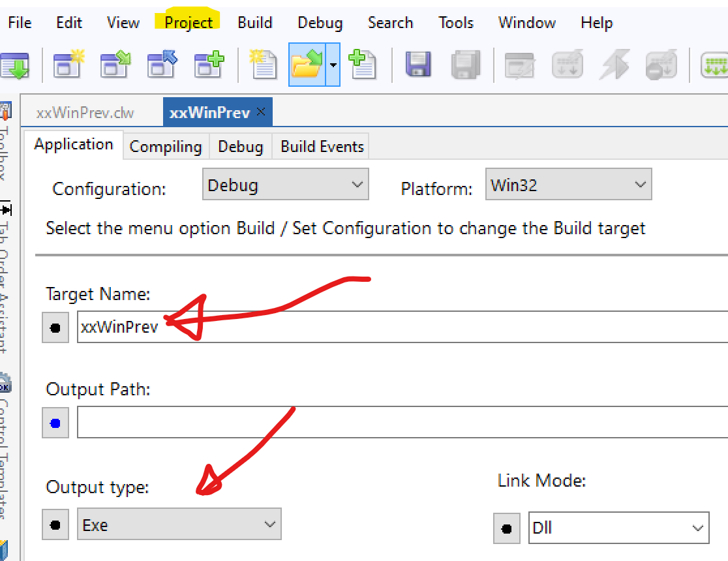The image size is (728, 561).
Task: Click the page icon with green plus
Action: 362,65
